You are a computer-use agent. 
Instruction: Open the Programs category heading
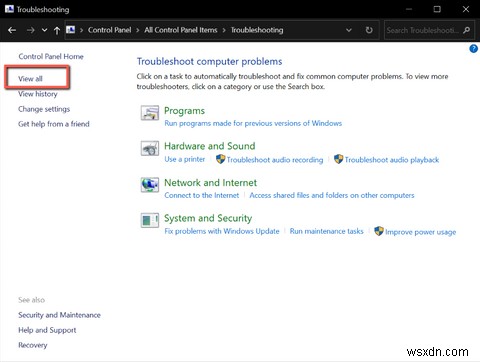tap(184, 111)
